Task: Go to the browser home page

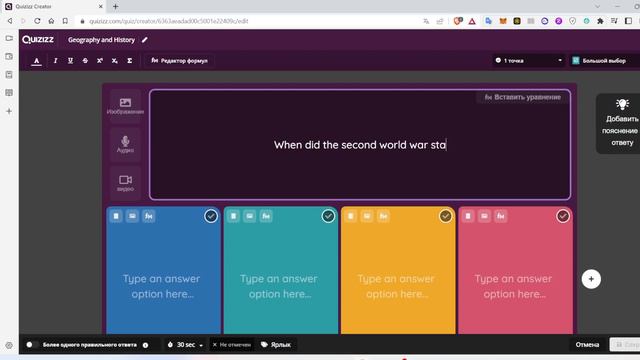Action: pos(51,21)
